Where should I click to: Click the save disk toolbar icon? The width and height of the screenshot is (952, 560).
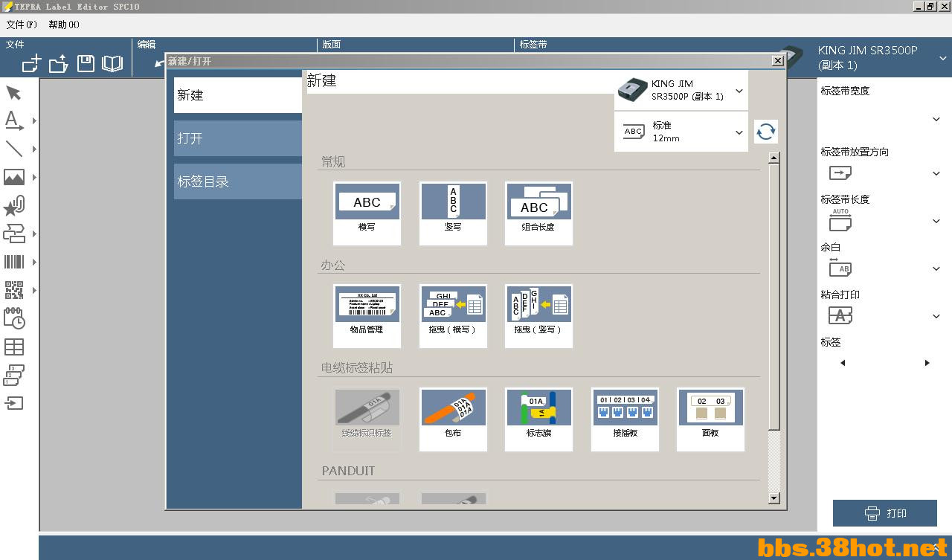coord(86,63)
